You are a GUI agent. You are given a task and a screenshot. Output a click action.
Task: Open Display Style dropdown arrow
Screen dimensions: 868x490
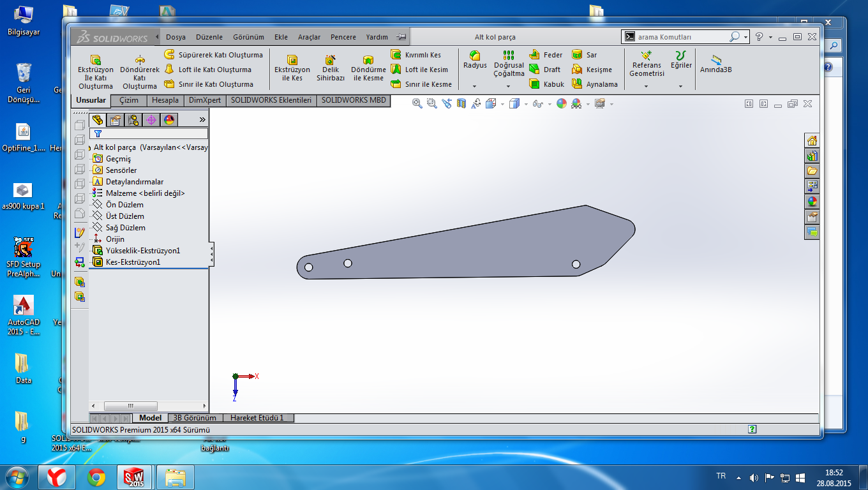[x=525, y=104]
